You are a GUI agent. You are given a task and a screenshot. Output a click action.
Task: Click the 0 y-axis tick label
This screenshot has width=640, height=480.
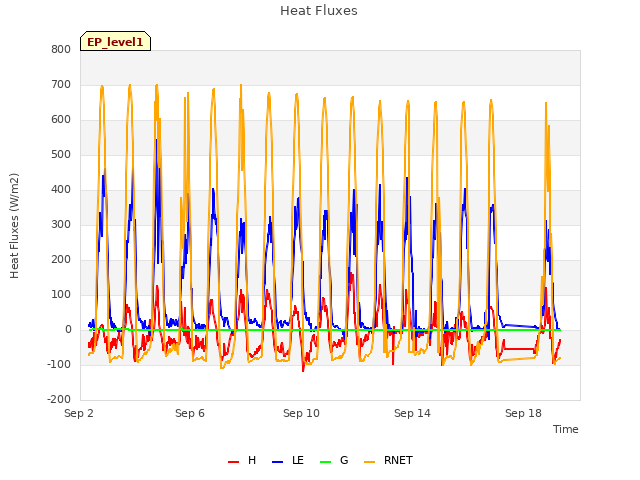pos(68,330)
